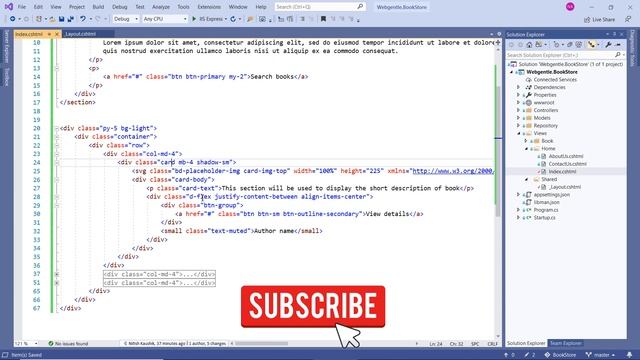Click the w3.org URL link on line 25
The width and height of the screenshot is (640, 360).
coord(453,171)
